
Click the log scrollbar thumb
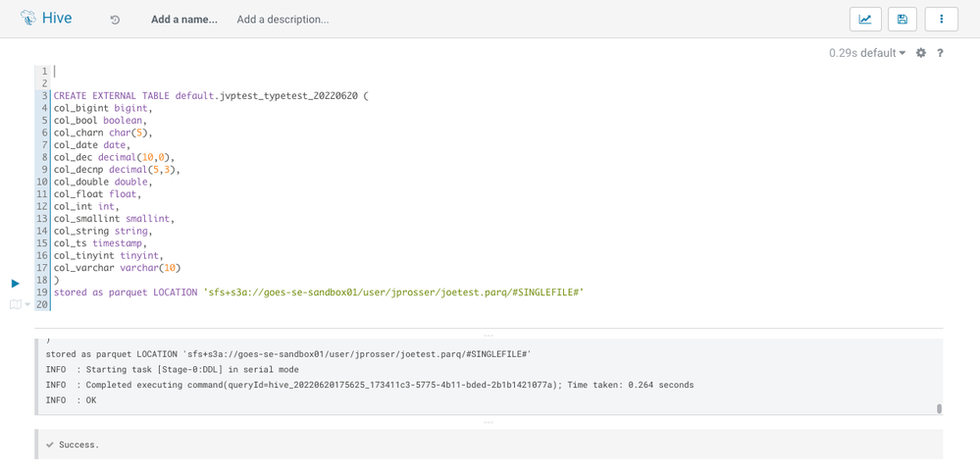click(x=939, y=409)
